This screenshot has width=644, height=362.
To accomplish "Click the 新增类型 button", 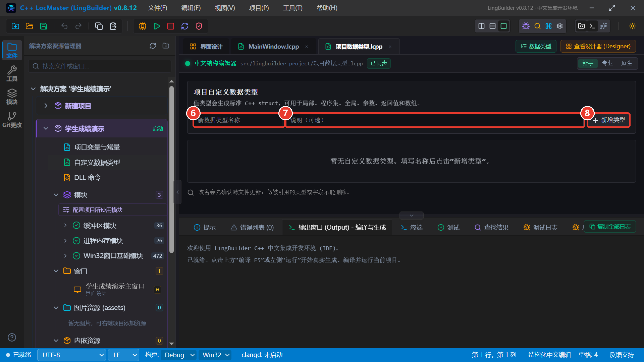I will (x=609, y=120).
